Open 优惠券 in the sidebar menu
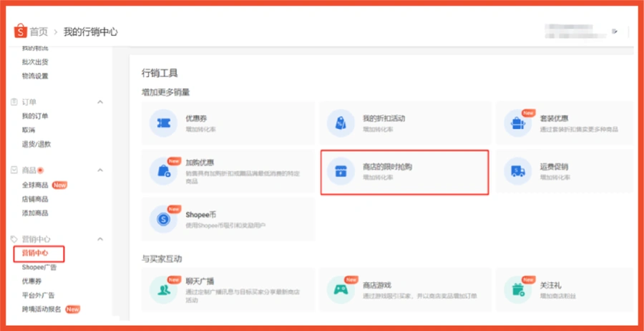 tap(31, 282)
